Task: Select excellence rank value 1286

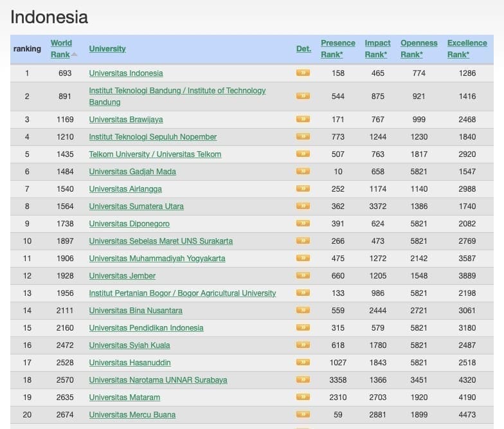Action: tap(467, 73)
